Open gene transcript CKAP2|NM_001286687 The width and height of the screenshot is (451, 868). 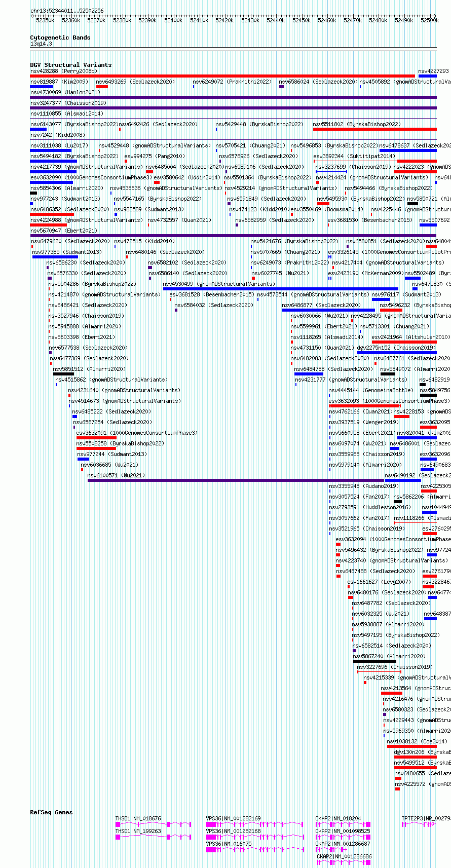coord(343,844)
